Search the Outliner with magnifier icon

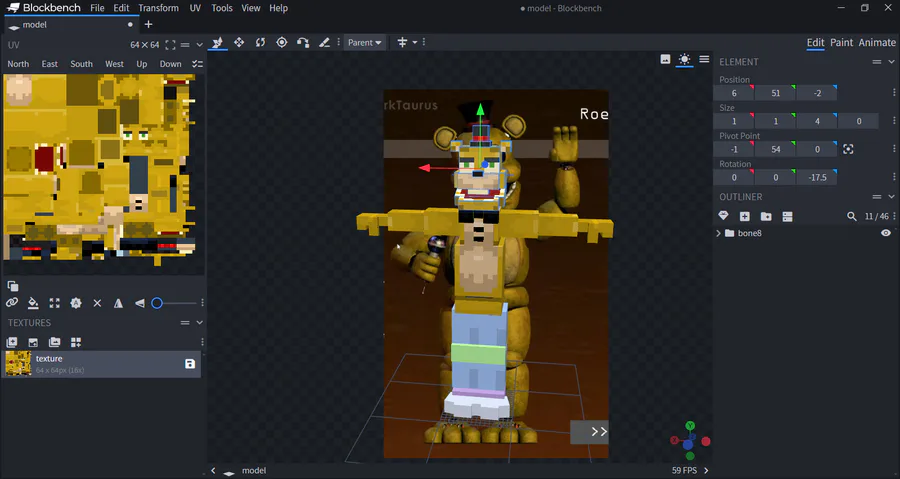click(x=852, y=216)
